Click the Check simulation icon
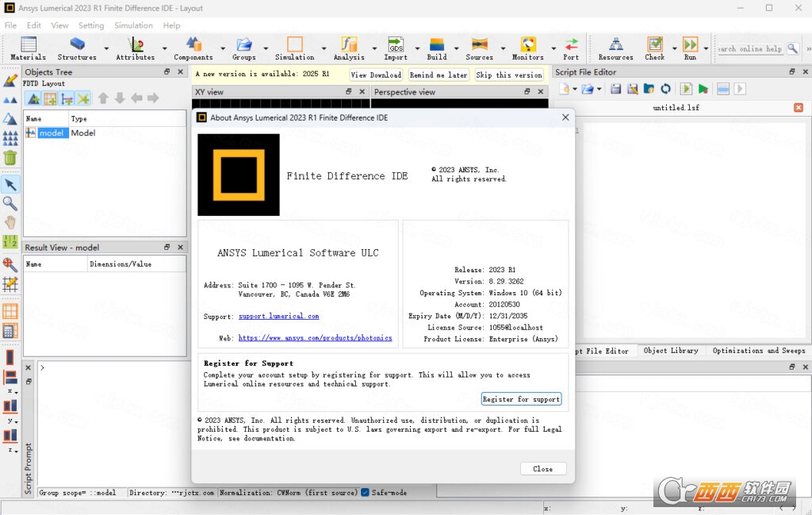 (x=654, y=44)
